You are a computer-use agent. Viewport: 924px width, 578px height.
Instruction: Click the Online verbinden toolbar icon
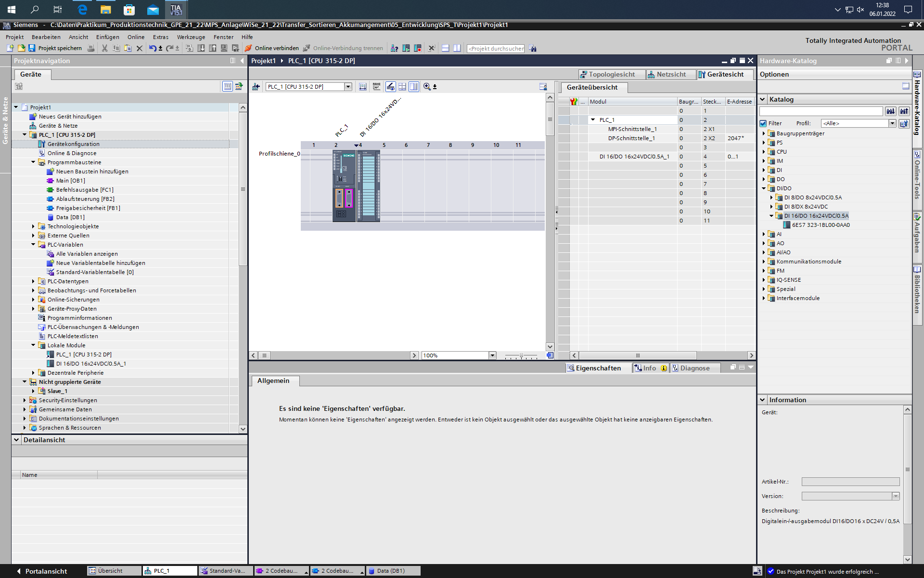pyautogui.click(x=248, y=48)
